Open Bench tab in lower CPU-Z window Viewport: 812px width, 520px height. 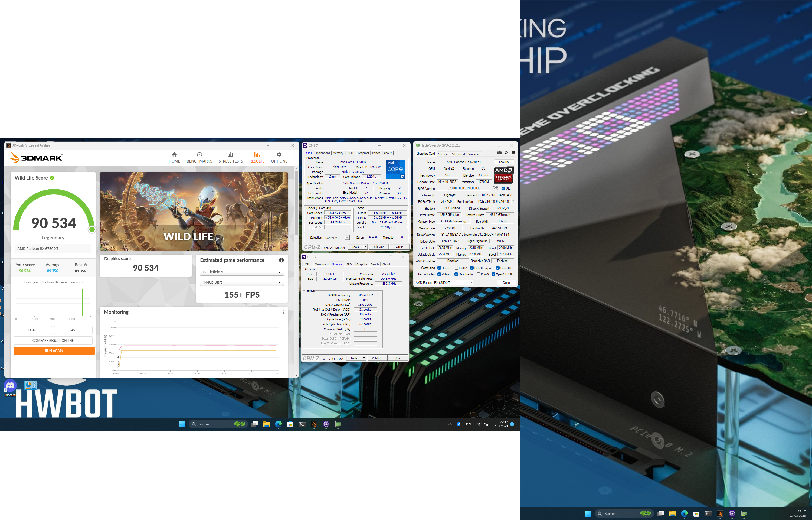[374, 264]
